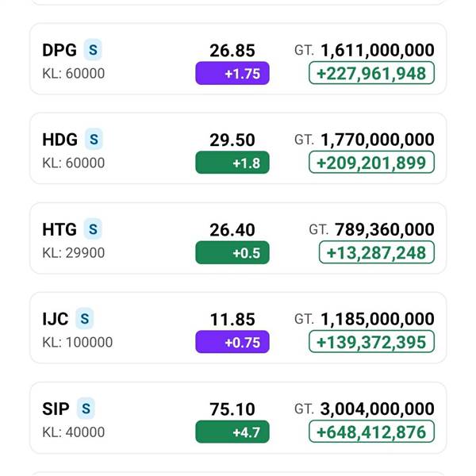Open the +139,372,395 profit box
This screenshot has width=476, height=476.
click(371, 342)
